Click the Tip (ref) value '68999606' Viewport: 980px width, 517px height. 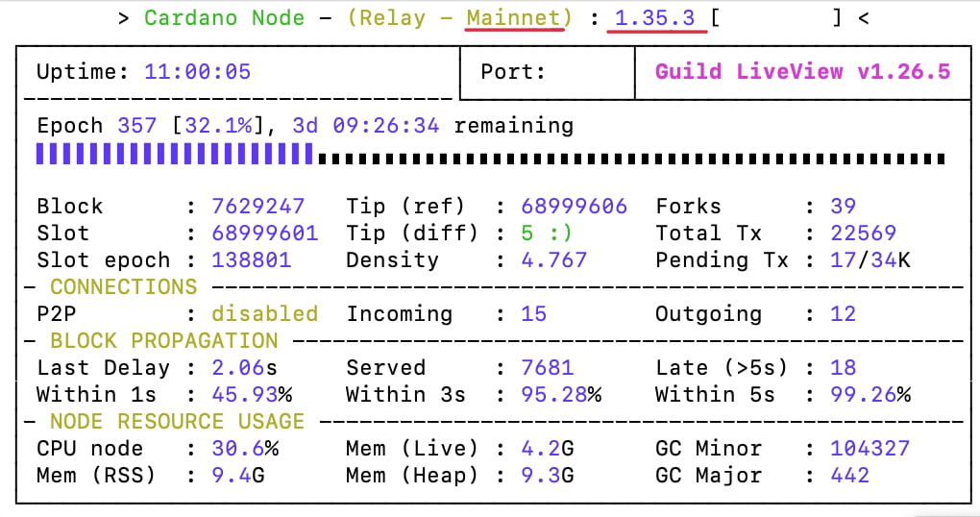pyautogui.click(x=575, y=206)
